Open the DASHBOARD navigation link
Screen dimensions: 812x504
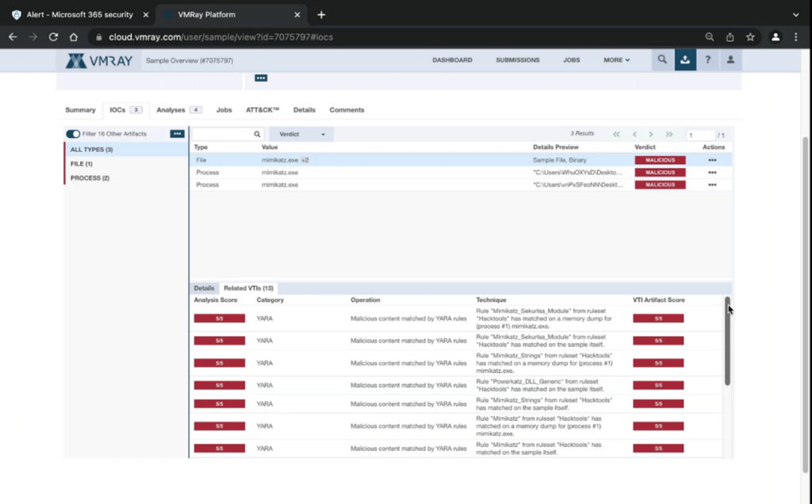pyautogui.click(x=452, y=60)
